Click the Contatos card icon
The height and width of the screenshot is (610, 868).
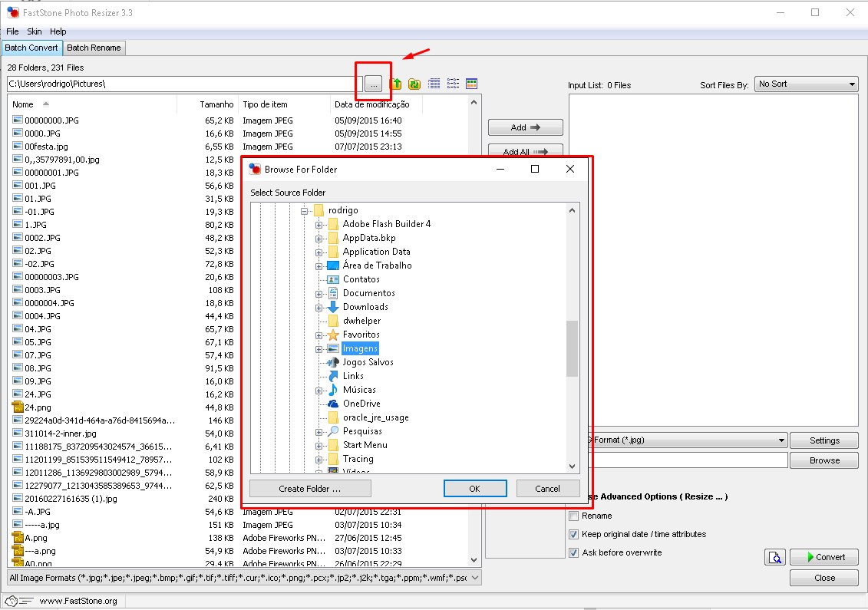coord(333,279)
